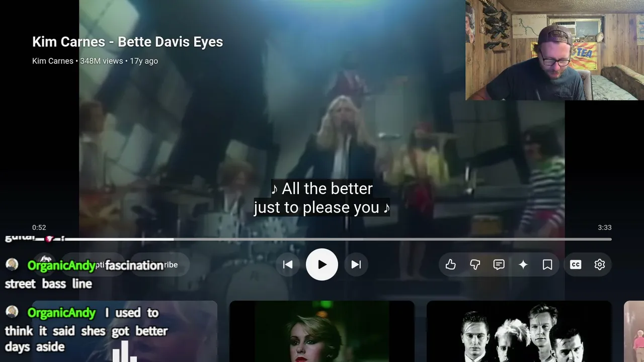Click the round white play button

coord(322,264)
